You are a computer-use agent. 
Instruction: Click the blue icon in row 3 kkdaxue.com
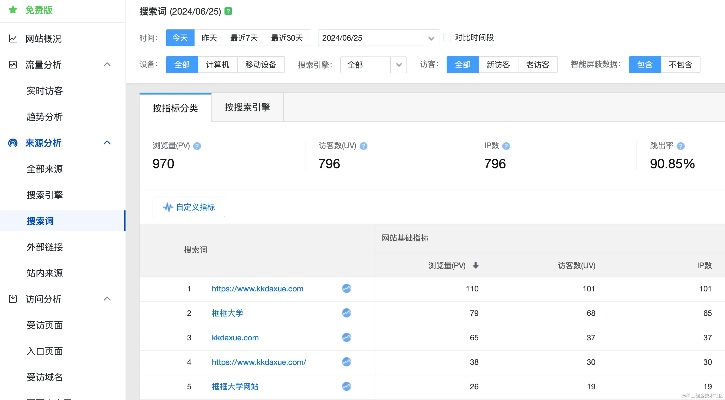click(346, 337)
